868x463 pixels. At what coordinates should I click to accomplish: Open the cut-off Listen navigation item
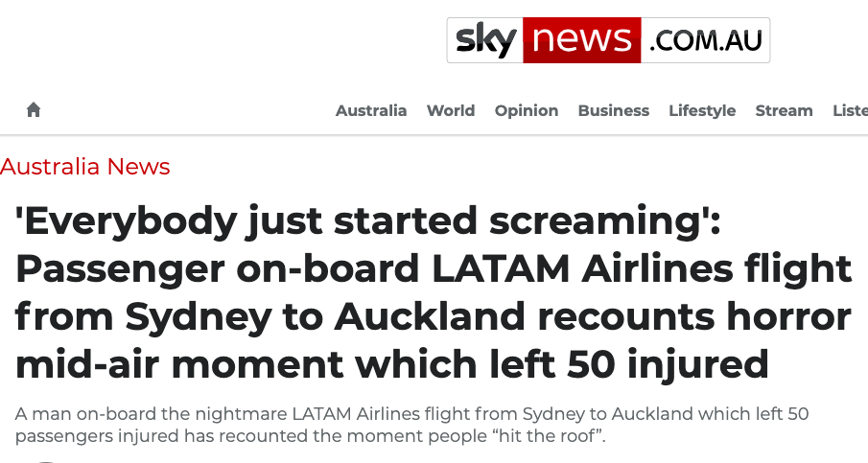[851, 110]
